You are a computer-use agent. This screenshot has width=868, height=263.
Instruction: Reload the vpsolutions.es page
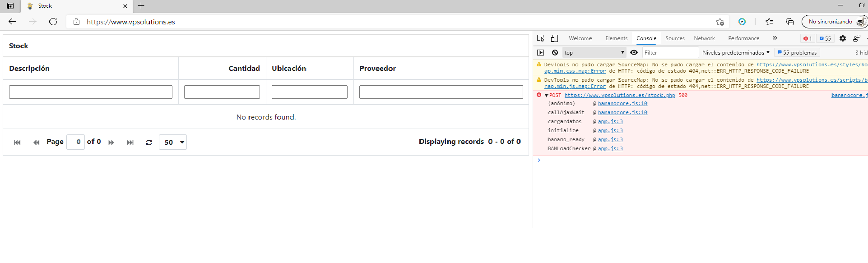[x=53, y=22]
